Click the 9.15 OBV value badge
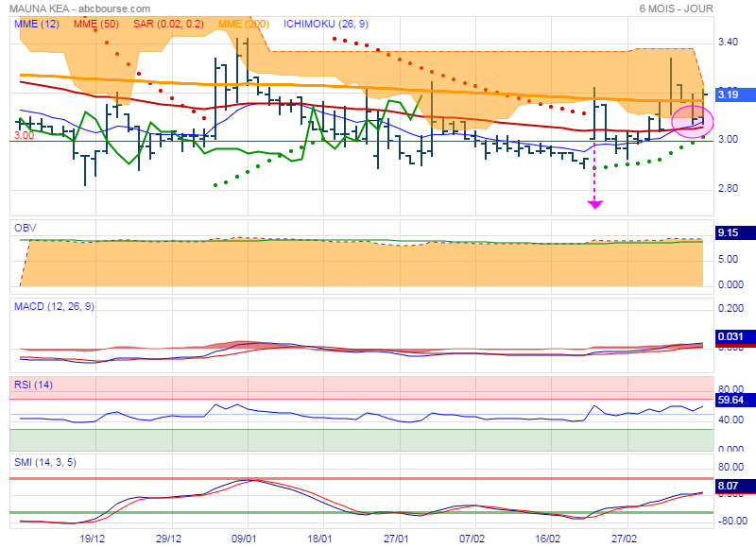The height and width of the screenshot is (548, 756). pos(735,232)
